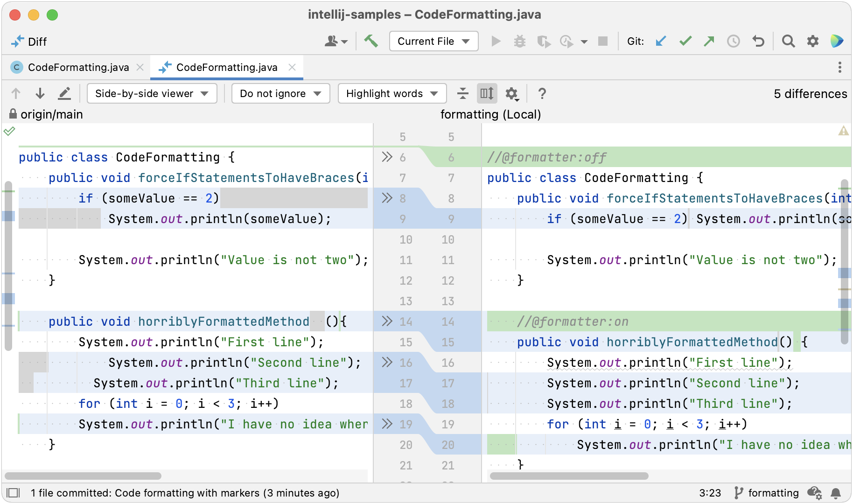The image size is (853, 504).
Task: Select the CodeFormatting.java diff tab
Action: pos(226,67)
